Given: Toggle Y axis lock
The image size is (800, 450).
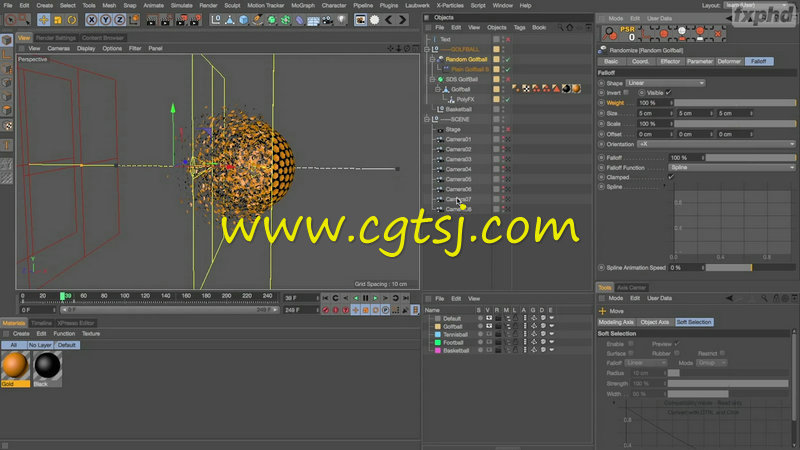Looking at the screenshot, I should click(106, 20).
